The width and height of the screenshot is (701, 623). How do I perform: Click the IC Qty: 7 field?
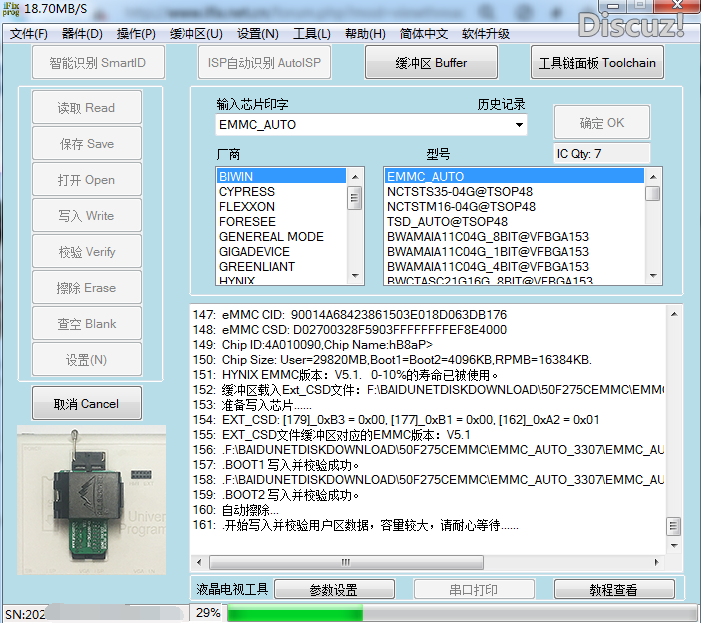coord(601,154)
